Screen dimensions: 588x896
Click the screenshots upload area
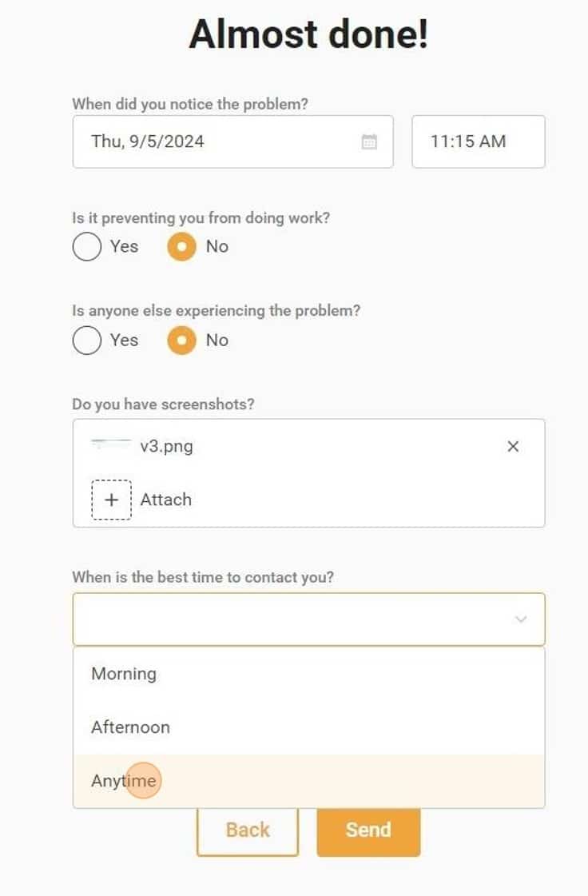tap(308, 472)
